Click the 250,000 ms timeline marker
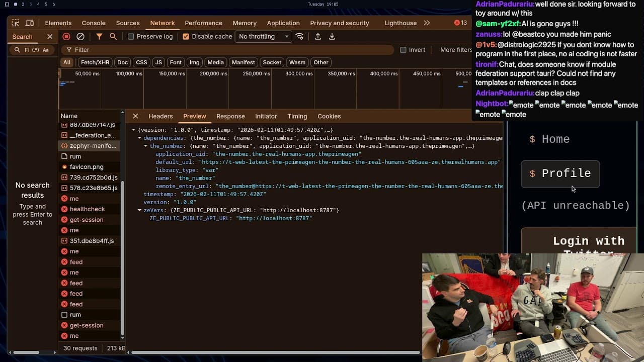 pos(256,74)
